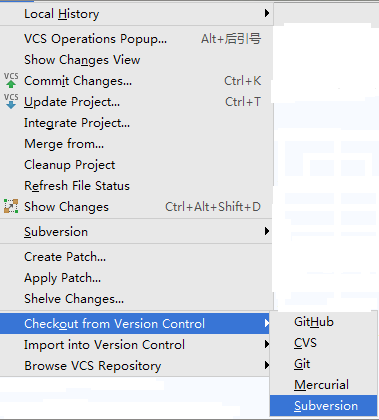379x420 pixels.
Task: Choose CVS in checkout submenu
Action: pos(323,343)
